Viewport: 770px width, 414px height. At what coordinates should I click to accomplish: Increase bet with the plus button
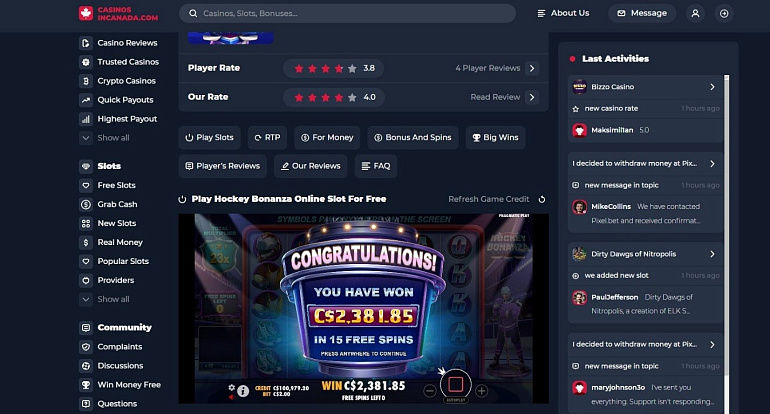point(482,391)
